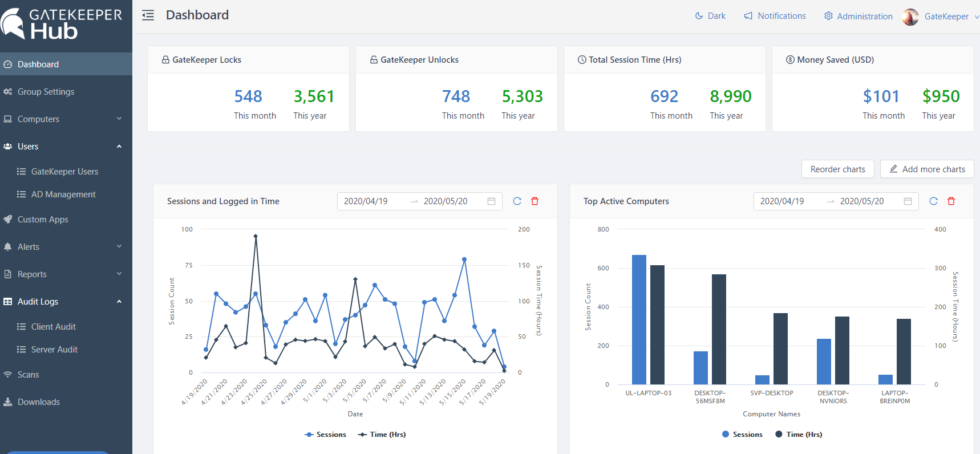Delete the Top Active Computers chart
Screen dimensions: 980x454
(951, 201)
